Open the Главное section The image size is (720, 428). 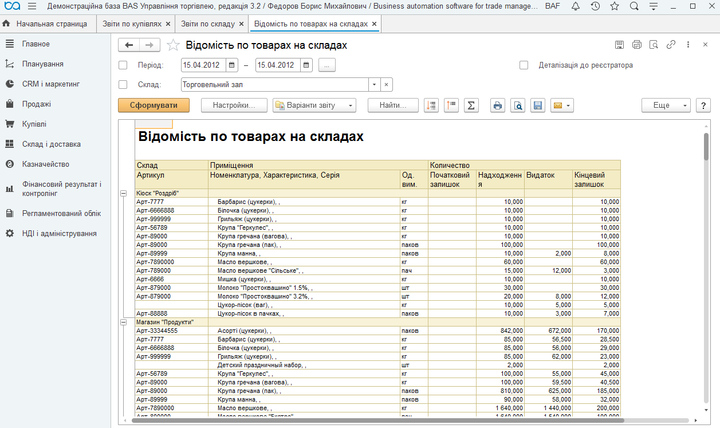tap(36, 44)
